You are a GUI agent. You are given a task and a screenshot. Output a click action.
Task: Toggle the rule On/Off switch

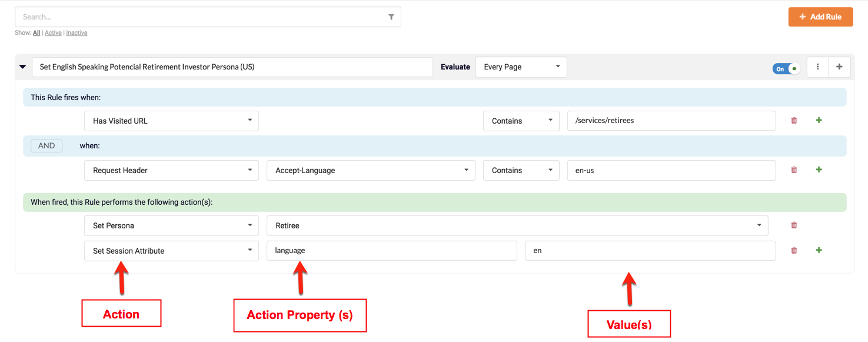tap(786, 69)
